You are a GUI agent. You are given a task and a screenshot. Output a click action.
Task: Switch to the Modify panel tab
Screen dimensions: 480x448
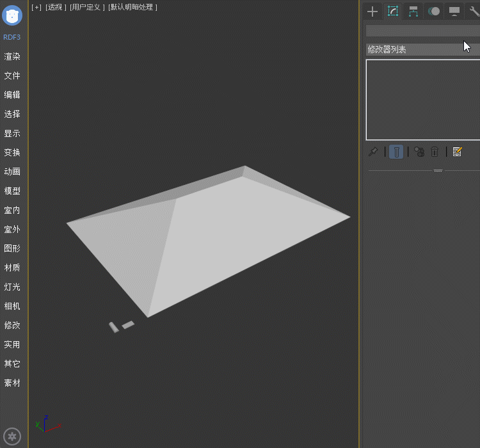(393, 11)
